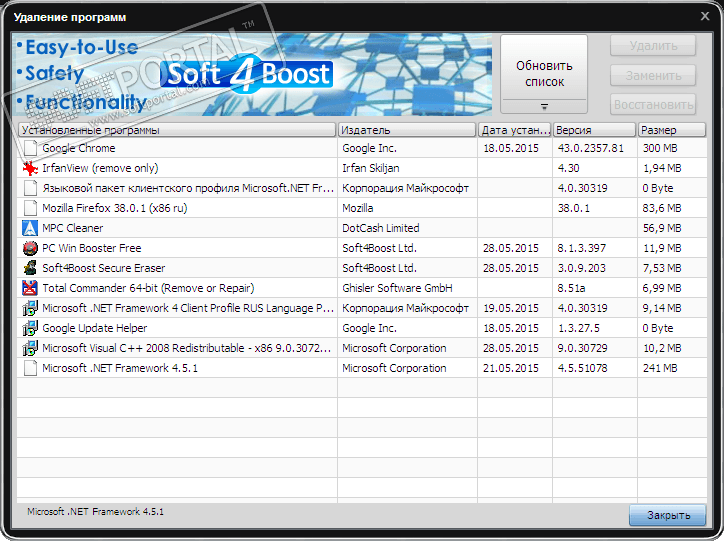Click the Mozilla Firefox row icon
Viewport: 724px width, 541px height.
pos(30,208)
